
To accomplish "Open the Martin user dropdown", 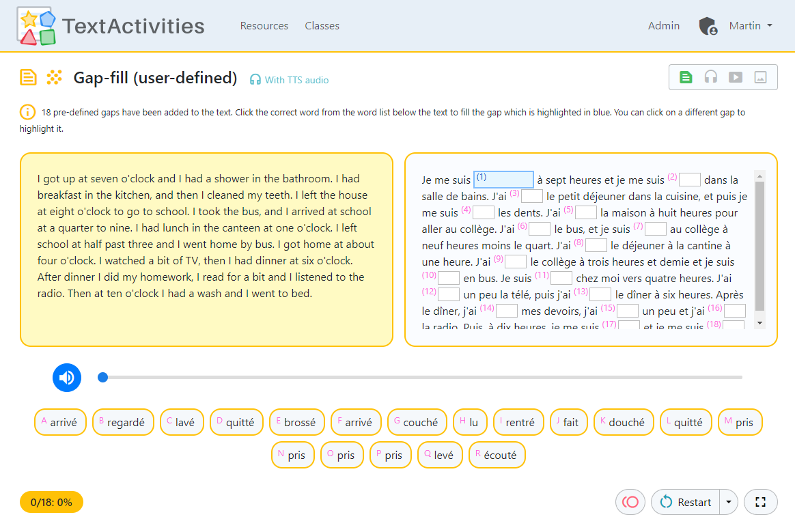I will tap(751, 26).
